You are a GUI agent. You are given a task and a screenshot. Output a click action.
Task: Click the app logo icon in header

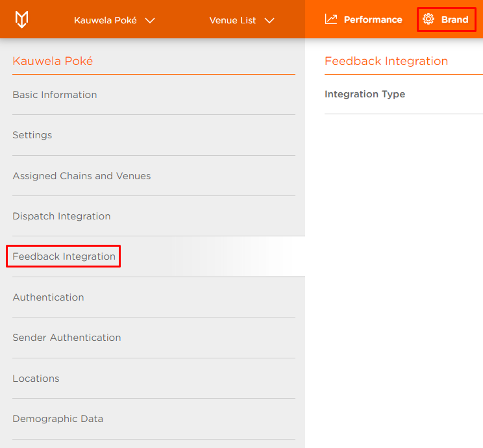pos(21,19)
